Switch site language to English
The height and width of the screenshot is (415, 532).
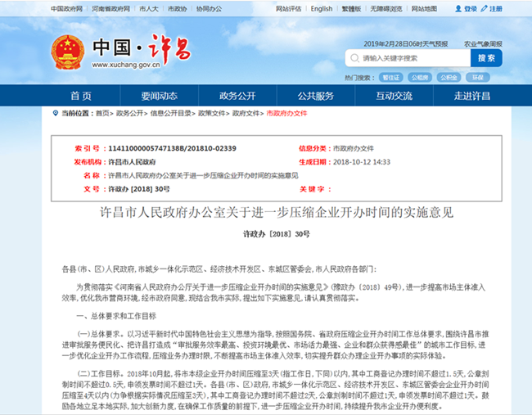[x=321, y=9]
